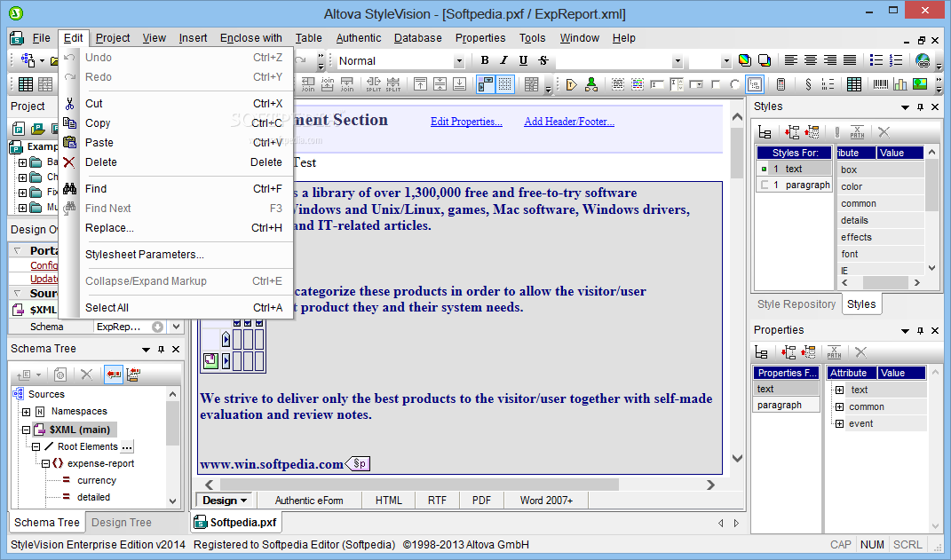951x560 pixels.
Task: Pin the Schema Tree panel
Action: coord(161,349)
